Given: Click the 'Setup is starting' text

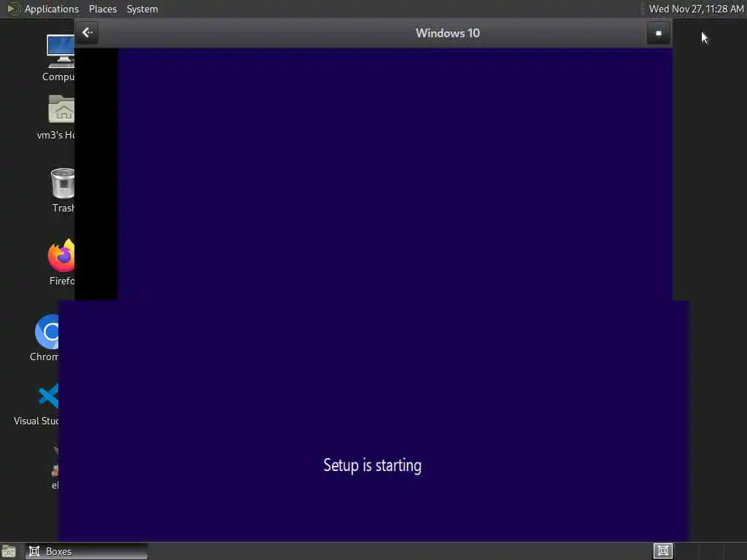Looking at the screenshot, I should tap(372, 465).
